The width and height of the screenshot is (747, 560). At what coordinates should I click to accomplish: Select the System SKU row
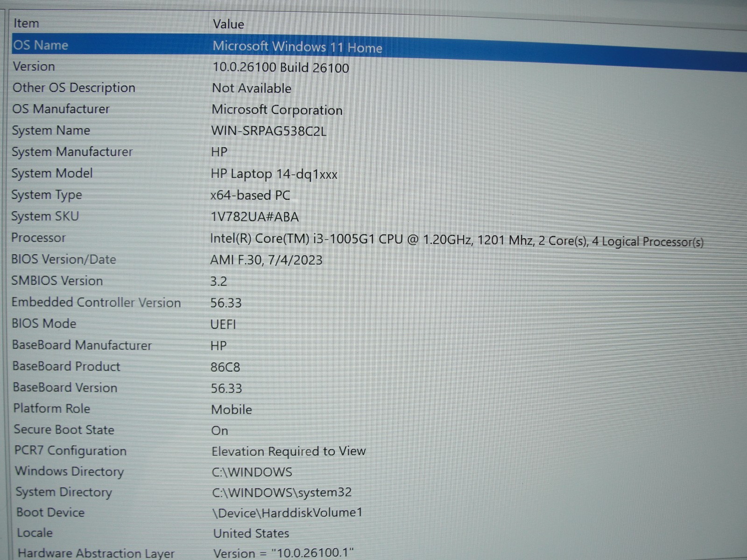[45, 217]
